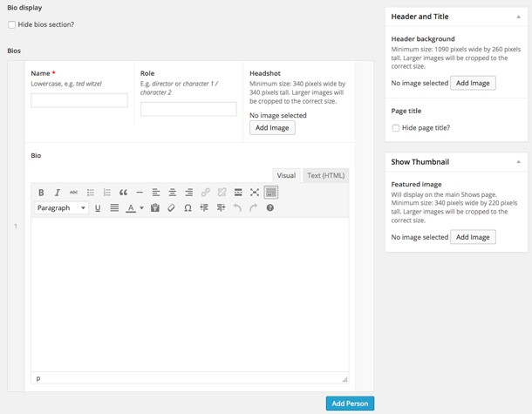The height and width of the screenshot is (414, 532).
Task: Collapse the Header and Title panel
Action: pyautogui.click(x=518, y=17)
